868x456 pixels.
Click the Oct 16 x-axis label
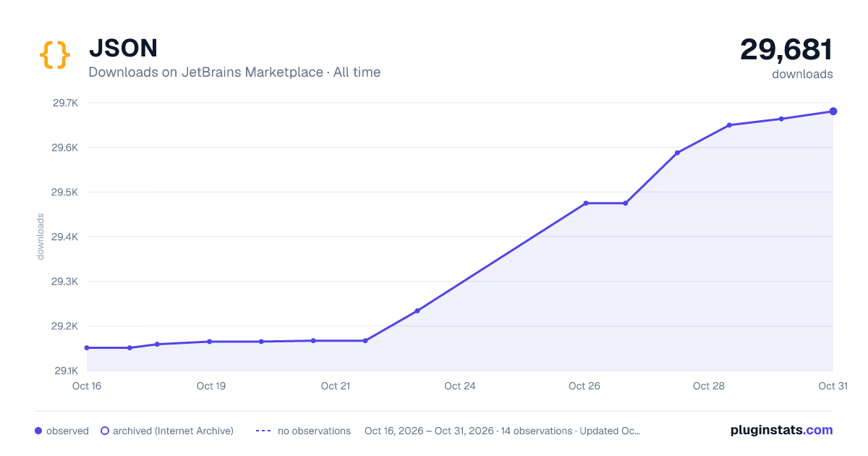coord(87,386)
